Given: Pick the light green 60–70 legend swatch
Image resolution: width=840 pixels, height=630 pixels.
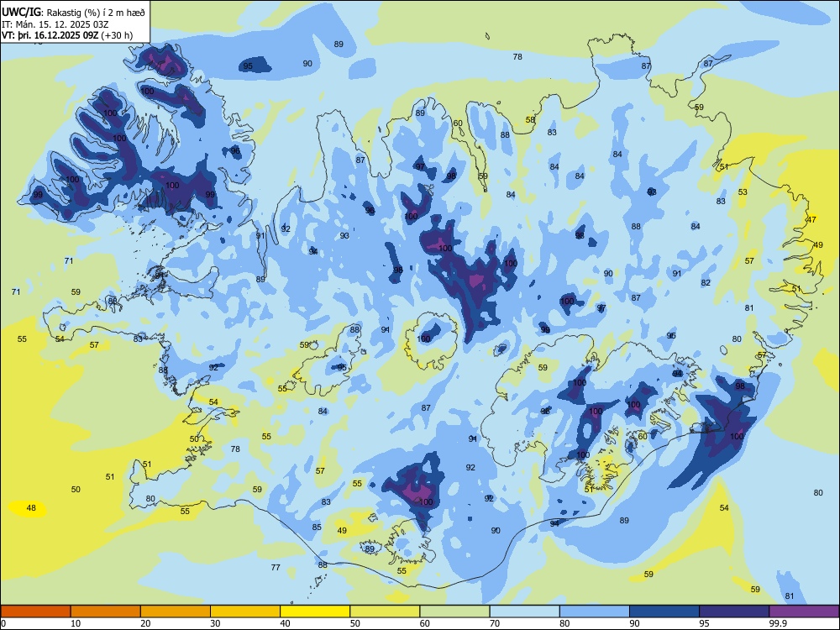Looking at the screenshot, I should coord(454,612).
